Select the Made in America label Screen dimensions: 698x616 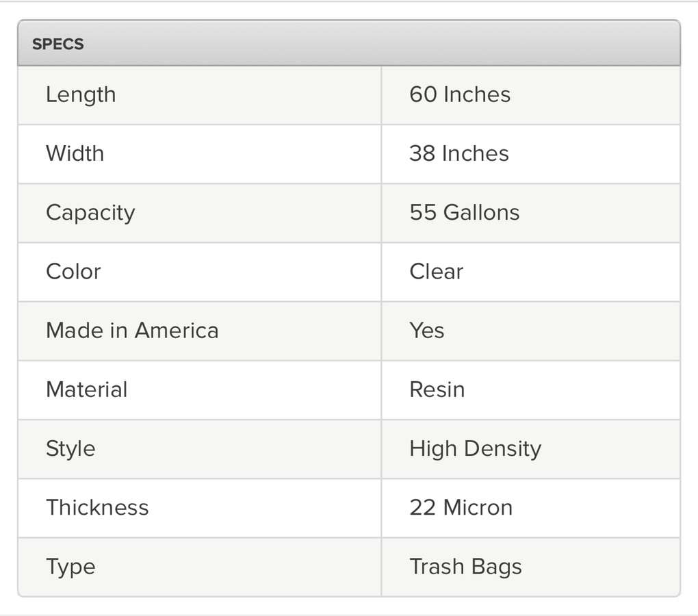[x=132, y=331]
